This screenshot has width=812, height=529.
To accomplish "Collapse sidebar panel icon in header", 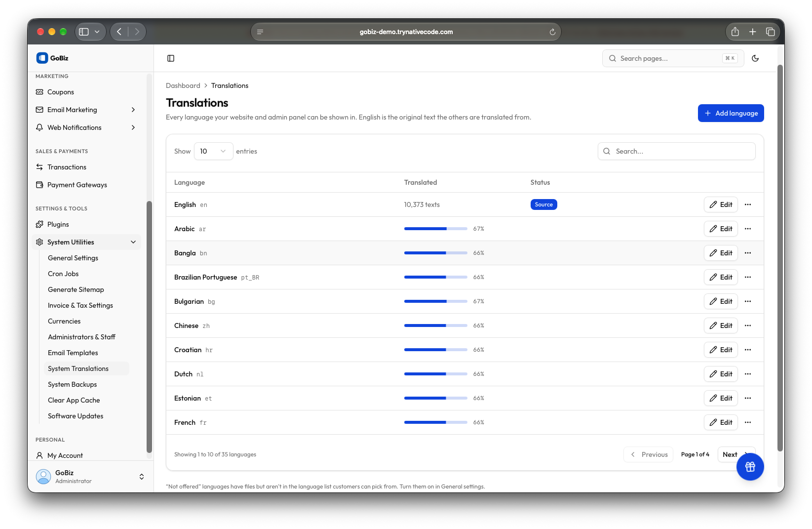I will [x=171, y=58].
